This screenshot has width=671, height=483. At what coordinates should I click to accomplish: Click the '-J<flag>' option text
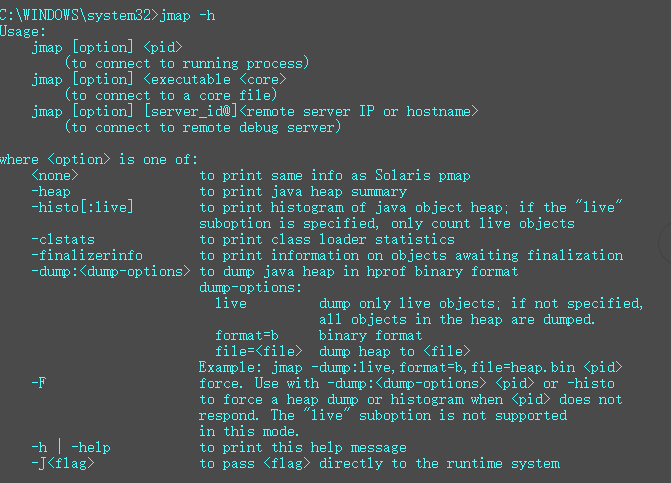(63, 463)
